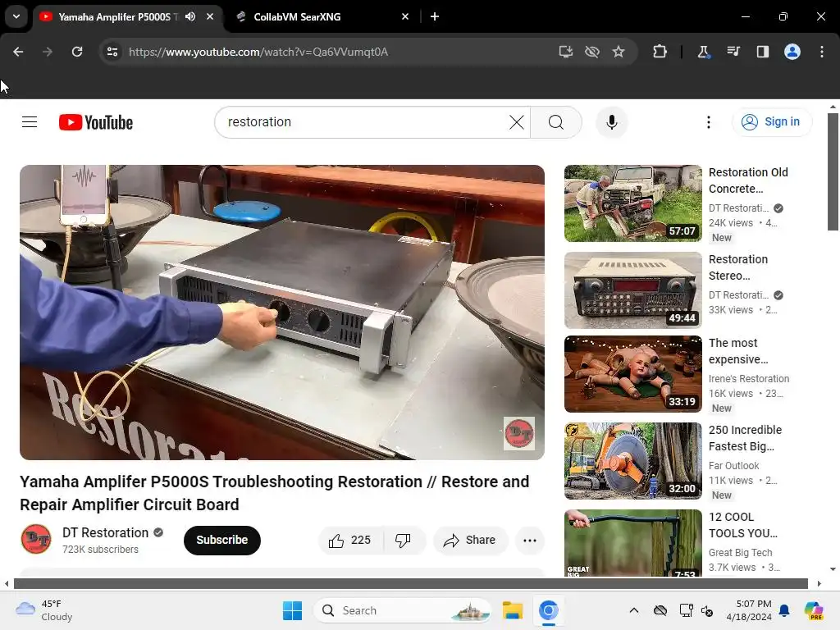Image resolution: width=840 pixels, height=630 pixels.
Task: Open media controls icon in toolbar
Action: tap(733, 52)
